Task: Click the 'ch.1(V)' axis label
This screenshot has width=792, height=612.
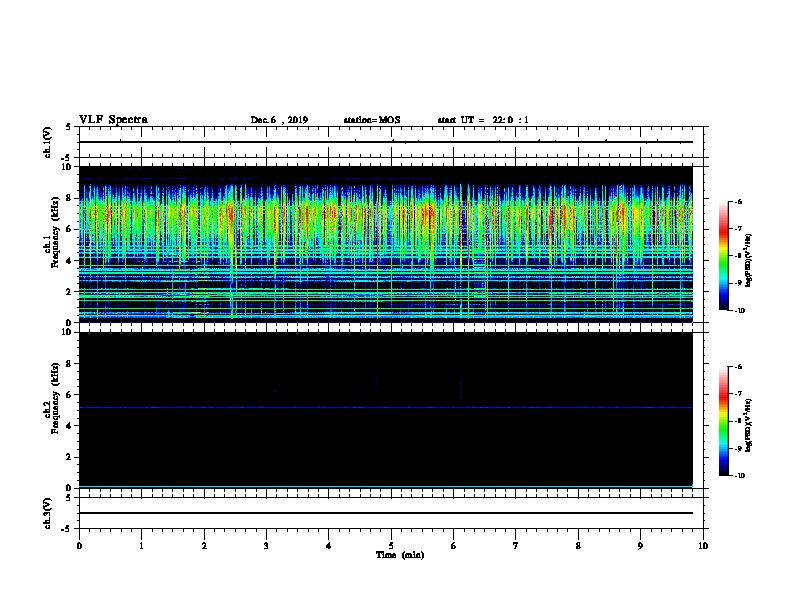Action: pyautogui.click(x=47, y=142)
